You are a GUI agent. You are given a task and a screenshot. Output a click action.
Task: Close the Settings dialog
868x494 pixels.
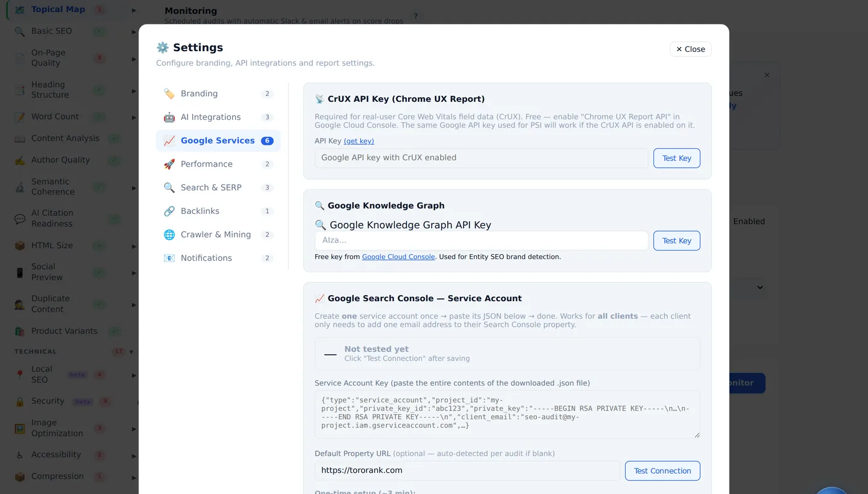[690, 49]
